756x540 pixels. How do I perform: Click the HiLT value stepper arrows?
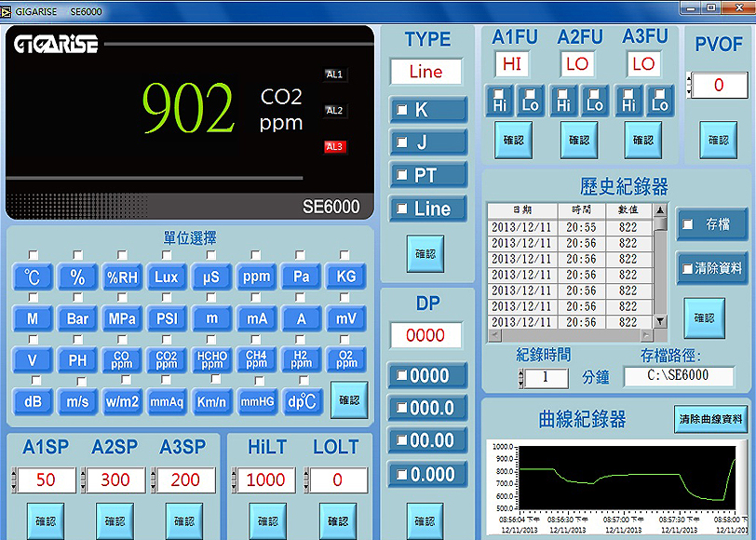coord(234,479)
